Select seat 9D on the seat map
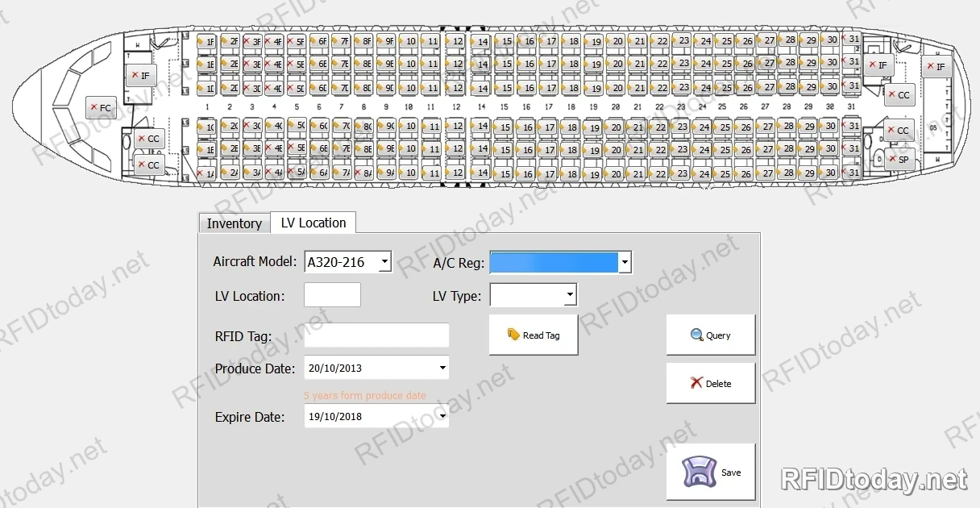 click(386, 88)
